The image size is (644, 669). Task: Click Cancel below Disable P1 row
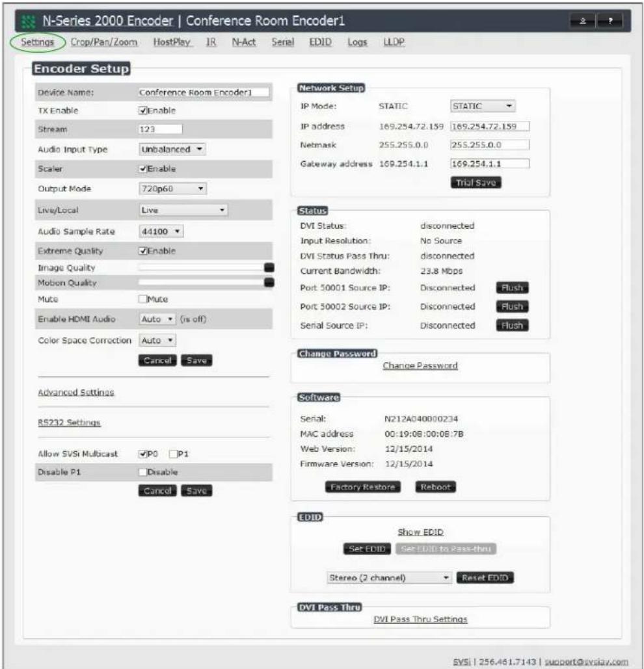157,491
